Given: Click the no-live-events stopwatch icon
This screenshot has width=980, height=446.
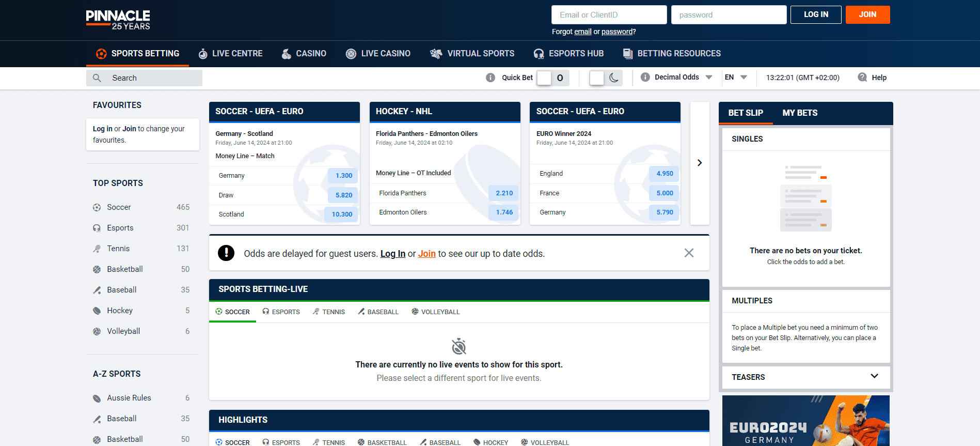Looking at the screenshot, I should (x=459, y=346).
